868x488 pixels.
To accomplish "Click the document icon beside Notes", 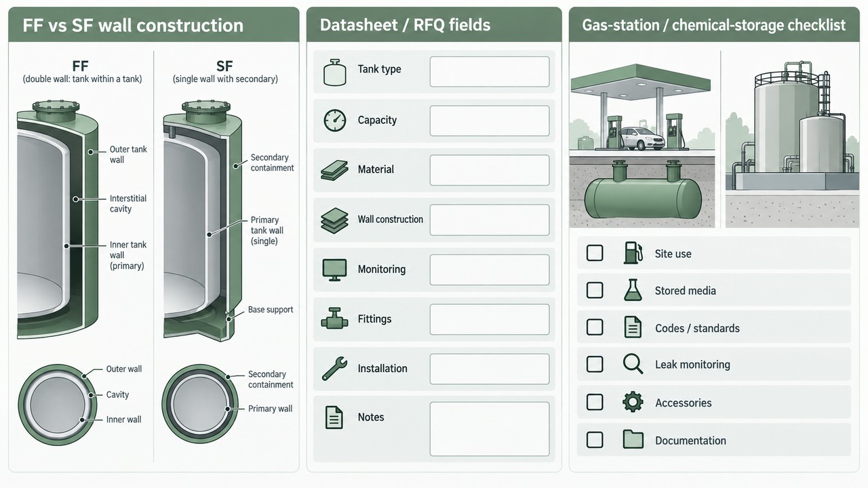I will [334, 418].
